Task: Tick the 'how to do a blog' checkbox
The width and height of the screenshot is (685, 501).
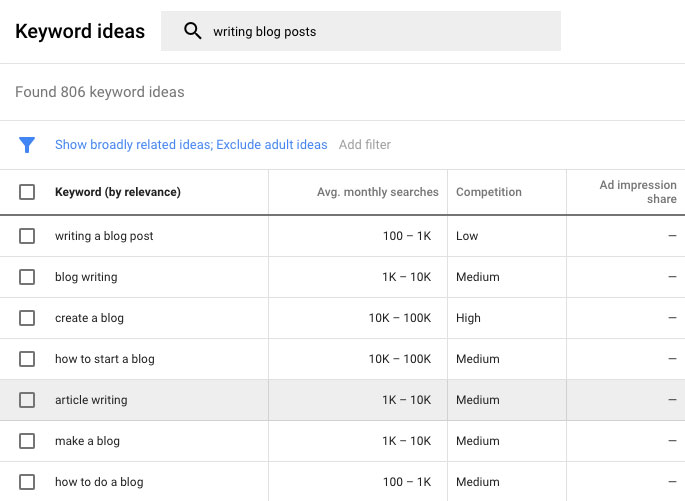Action: pos(27,482)
